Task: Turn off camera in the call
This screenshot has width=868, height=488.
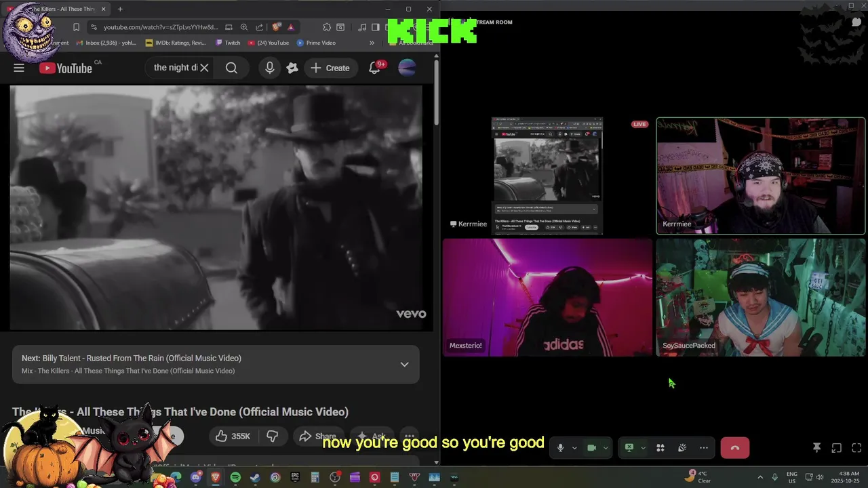Action: [x=591, y=448]
